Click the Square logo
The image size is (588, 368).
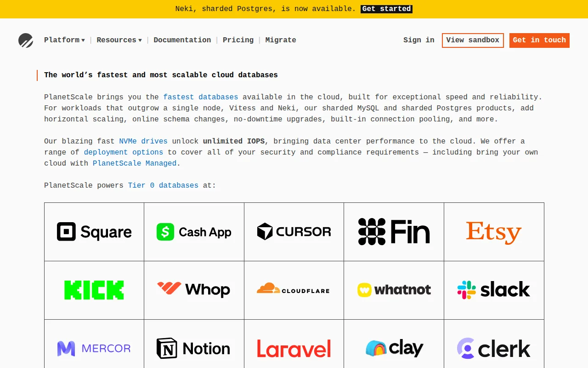(94, 232)
